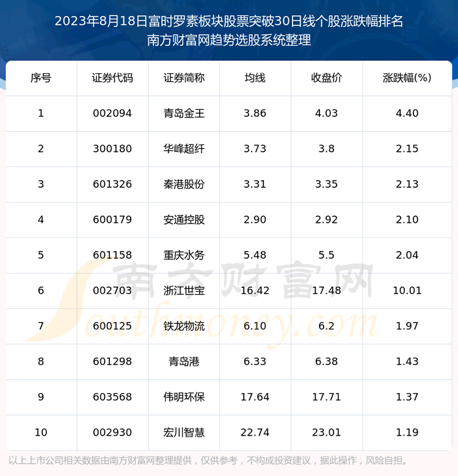Click the title line starting 2023年8月18日
Image resolution: width=458 pixels, height=476 pixels.
tap(229, 21)
